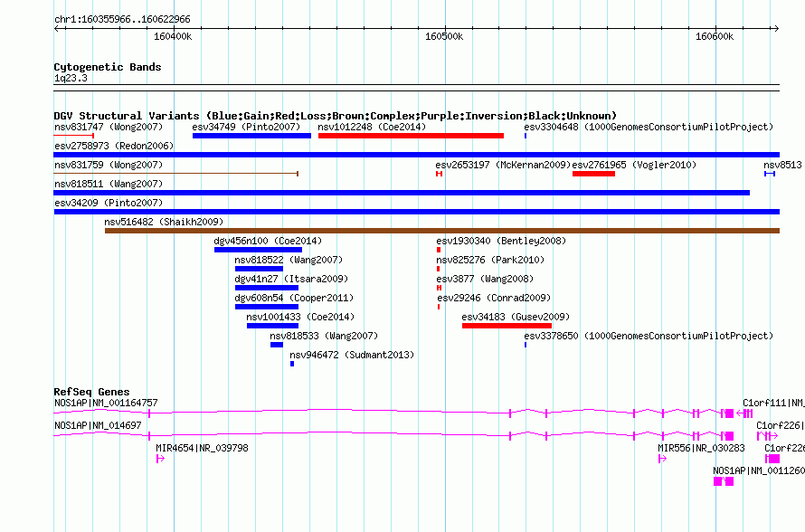The image size is (805, 532).
Task: Click the C1orf111 gene label
Action: click(x=773, y=404)
